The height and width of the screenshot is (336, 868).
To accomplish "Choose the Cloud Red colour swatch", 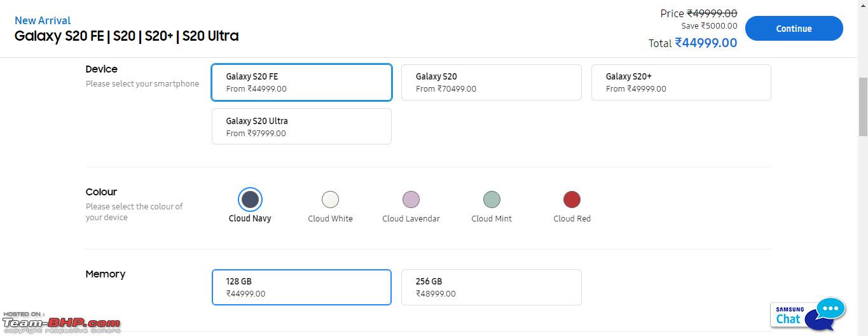I will coord(572,199).
